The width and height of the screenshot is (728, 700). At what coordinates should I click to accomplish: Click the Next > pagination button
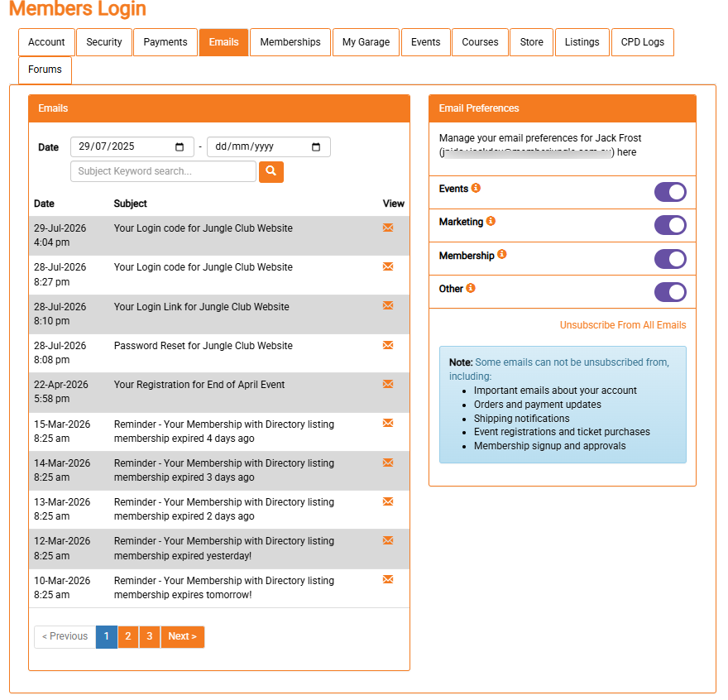pyautogui.click(x=183, y=636)
